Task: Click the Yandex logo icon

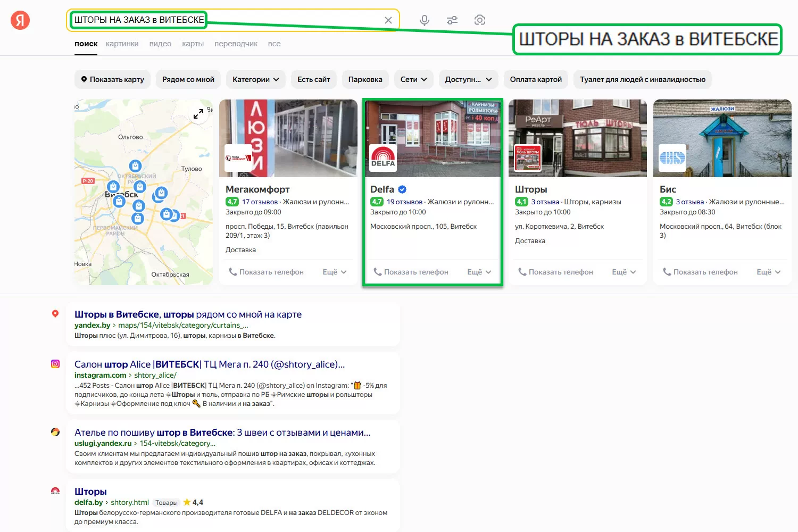Action: point(20,20)
